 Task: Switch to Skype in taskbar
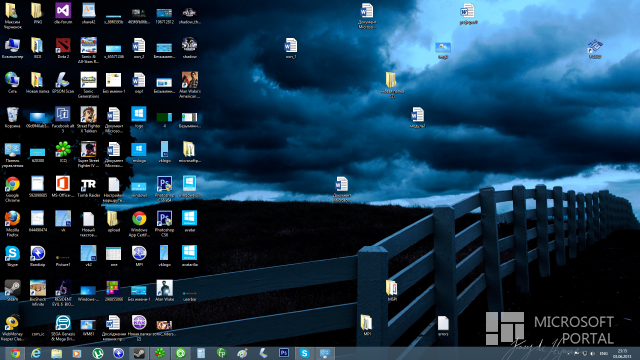point(304,353)
